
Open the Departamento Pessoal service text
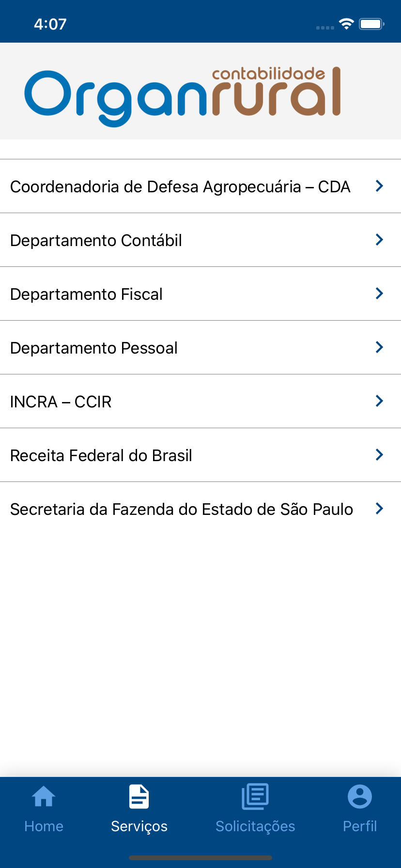click(94, 348)
